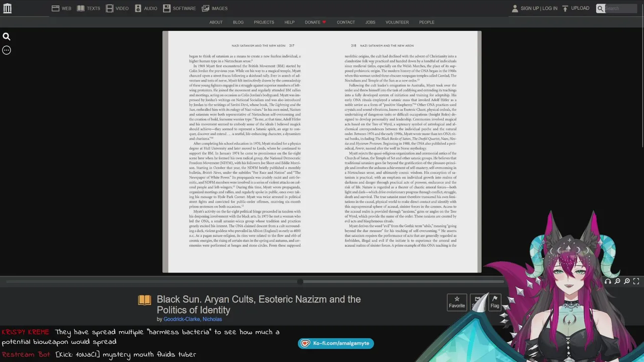Open Log In page
The height and width of the screenshot is (362, 644).
tap(550, 9)
